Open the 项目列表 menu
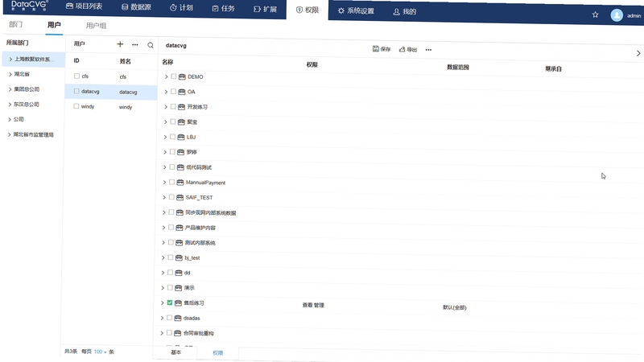Screen dimensions: 644x362 tap(85, 6)
